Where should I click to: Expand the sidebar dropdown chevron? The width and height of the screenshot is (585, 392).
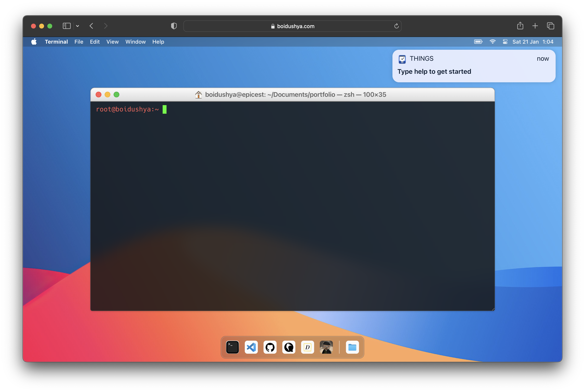(x=78, y=26)
